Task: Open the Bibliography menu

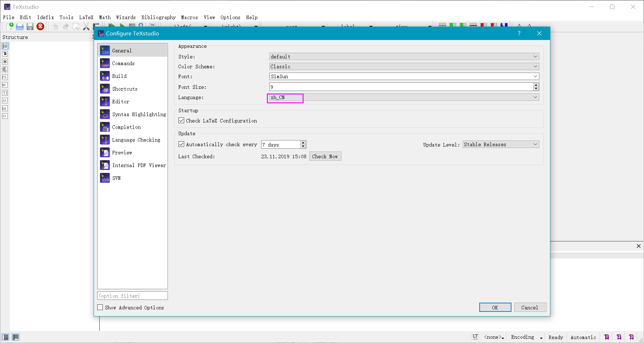Action: pos(158,17)
